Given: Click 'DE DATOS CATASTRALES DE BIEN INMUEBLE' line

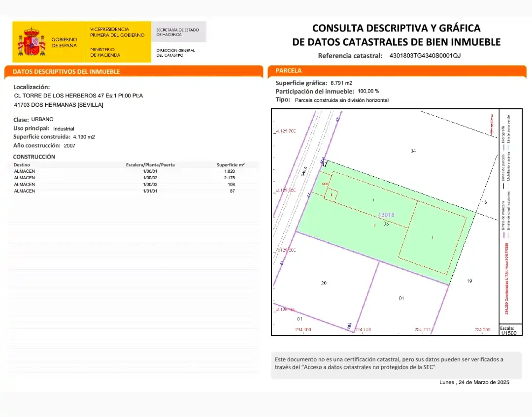Looking at the screenshot, I should click(x=396, y=42).
